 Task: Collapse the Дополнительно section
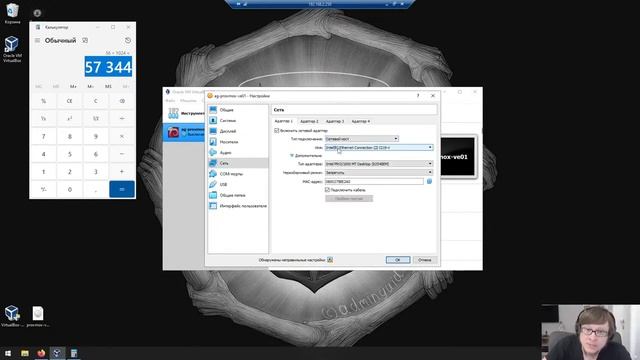pyautogui.click(x=292, y=156)
